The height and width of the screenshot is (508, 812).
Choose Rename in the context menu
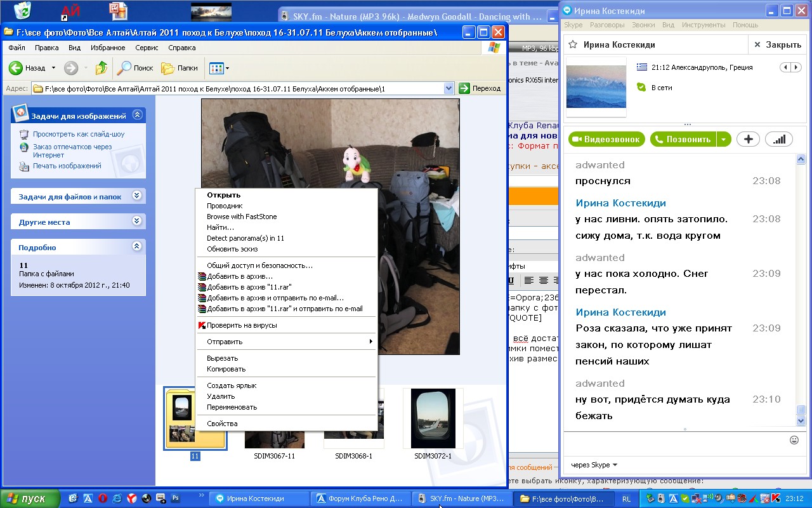tap(232, 407)
